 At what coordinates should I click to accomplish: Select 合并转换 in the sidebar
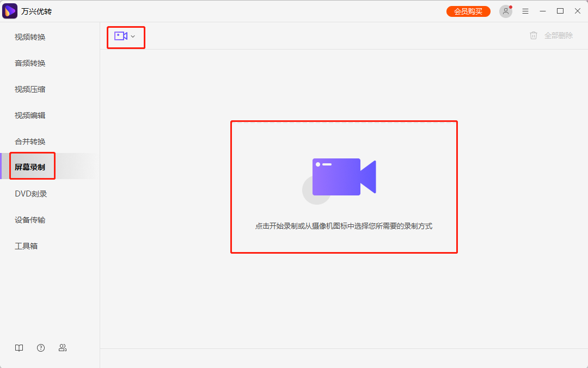pyautogui.click(x=30, y=142)
